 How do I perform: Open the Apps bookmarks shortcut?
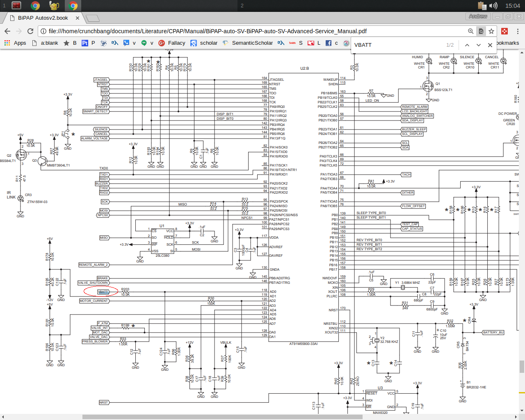[15, 43]
